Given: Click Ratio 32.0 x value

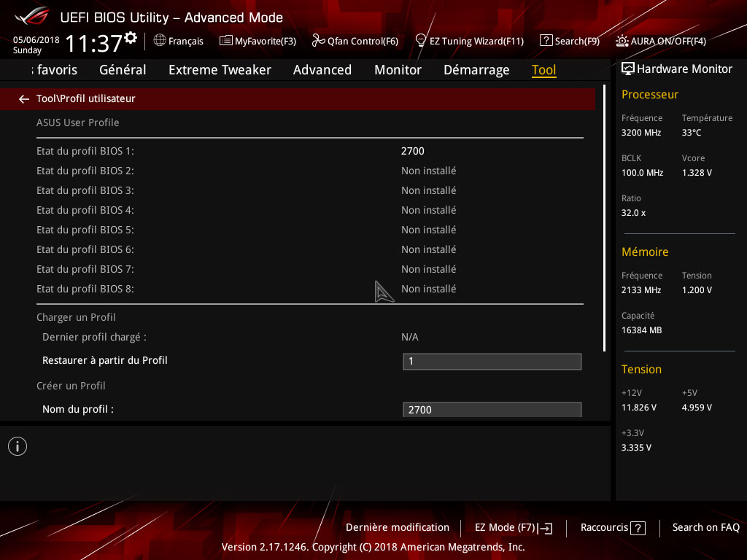Looking at the screenshot, I should tap(633, 213).
